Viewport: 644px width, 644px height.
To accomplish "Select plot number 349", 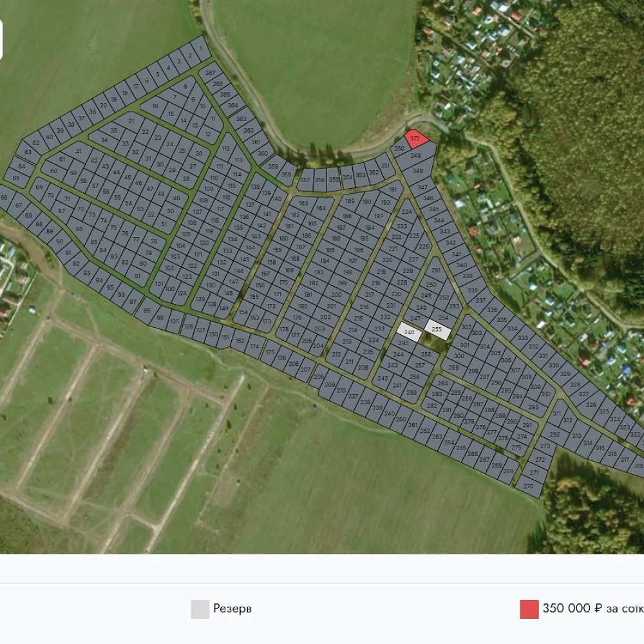I will tap(415, 156).
